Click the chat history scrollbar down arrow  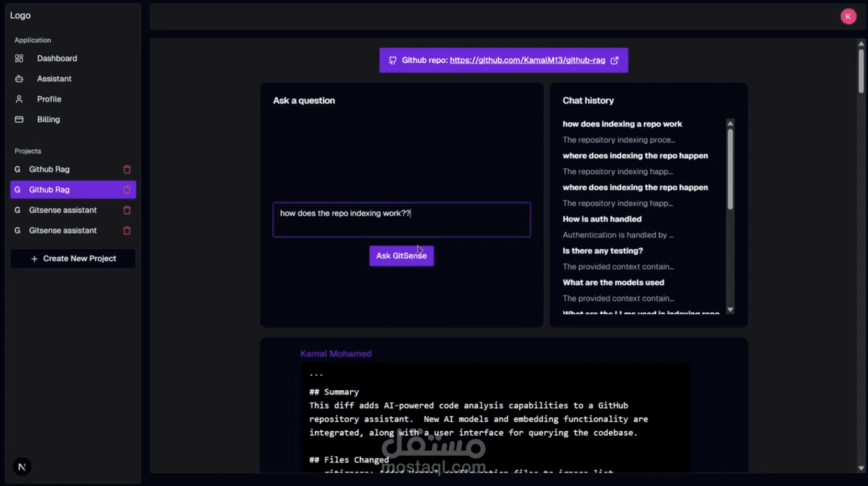(x=730, y=310)
